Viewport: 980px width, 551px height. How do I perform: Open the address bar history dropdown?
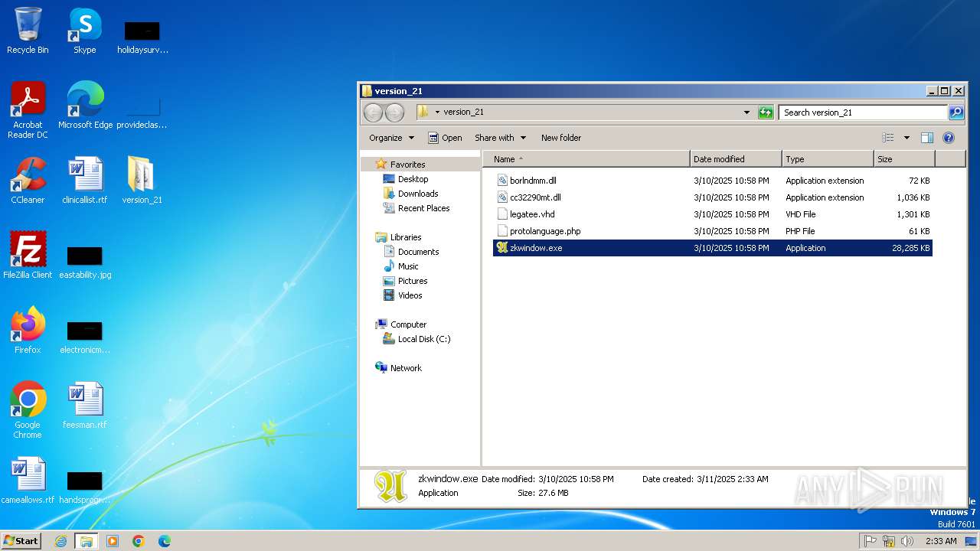click(x=747, y=112)
